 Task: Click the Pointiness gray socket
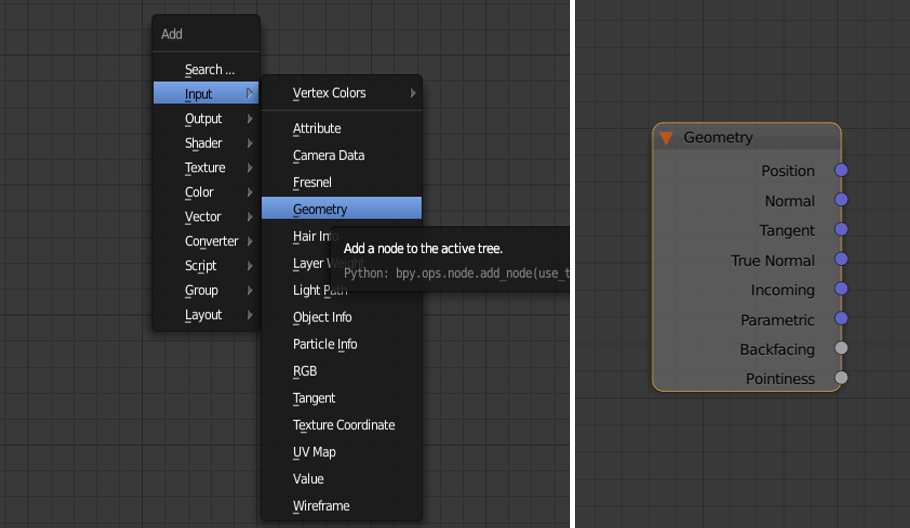(x=841, y=378)
